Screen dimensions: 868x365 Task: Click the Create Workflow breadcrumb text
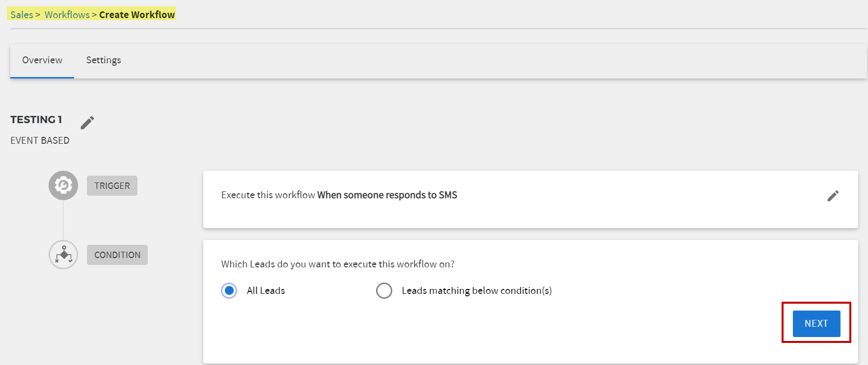point(137,15)
